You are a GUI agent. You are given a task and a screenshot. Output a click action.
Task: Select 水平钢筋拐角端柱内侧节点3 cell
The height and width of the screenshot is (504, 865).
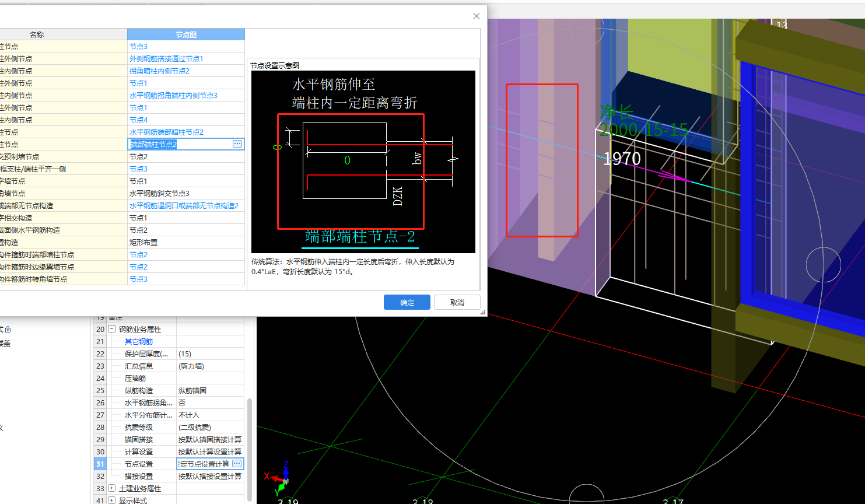click(x=186, y=96)
